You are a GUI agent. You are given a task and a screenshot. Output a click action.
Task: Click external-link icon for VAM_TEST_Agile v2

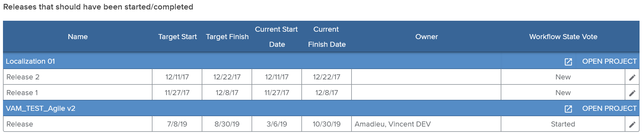coord(568,109)
